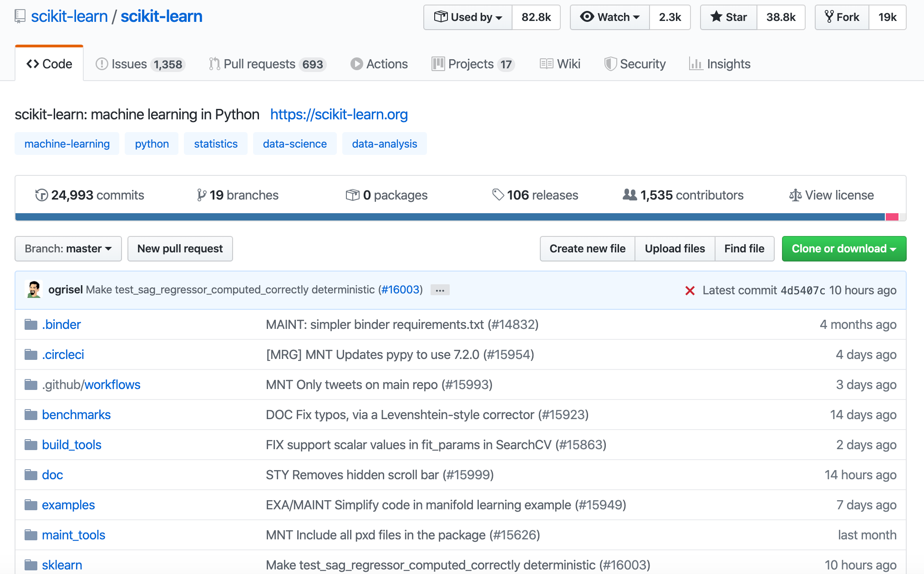
Task: Click the New pull request button
Action: (x=180, y=249)
